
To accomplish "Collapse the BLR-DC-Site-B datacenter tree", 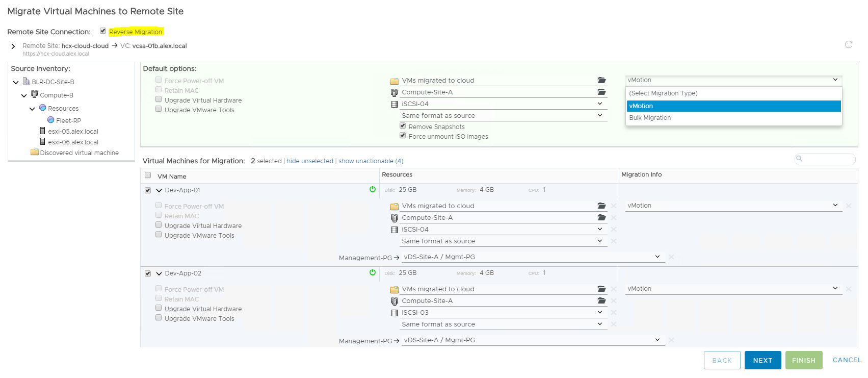I will (16, 82).
